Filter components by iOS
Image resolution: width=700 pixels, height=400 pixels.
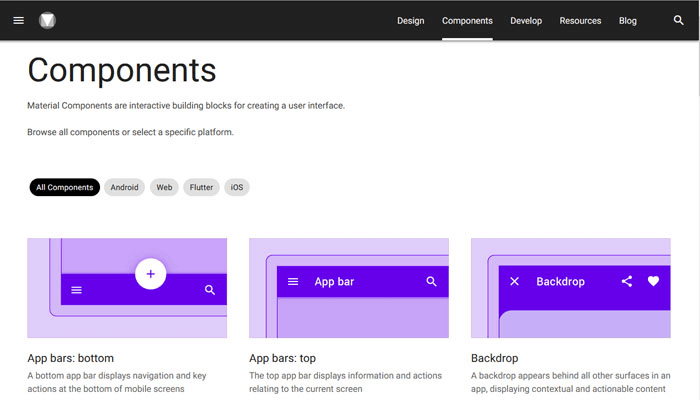point(237,188)
